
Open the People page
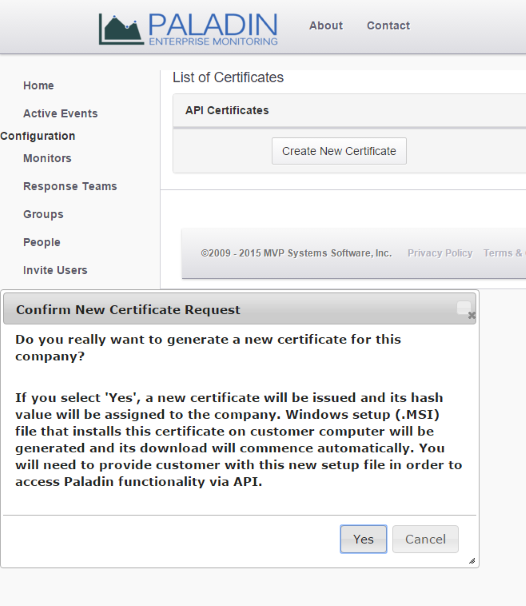42,242
